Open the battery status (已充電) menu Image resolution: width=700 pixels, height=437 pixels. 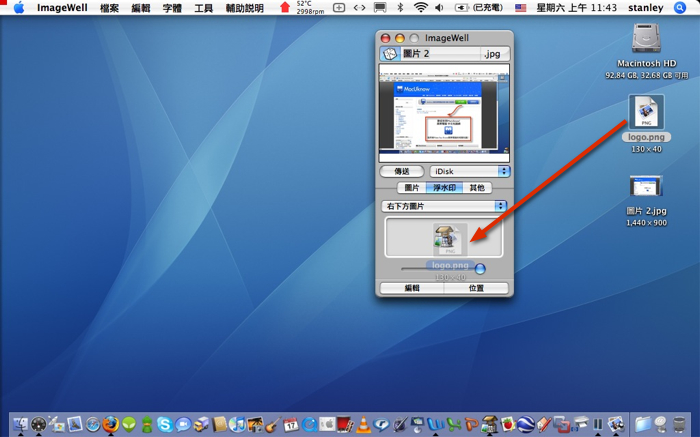pyautogui.click(x=479, y=8)
